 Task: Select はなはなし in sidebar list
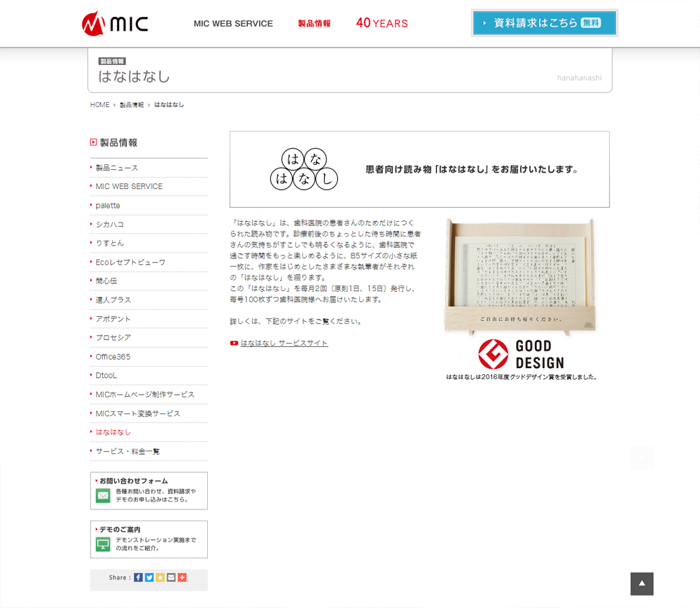pos(113,432)
